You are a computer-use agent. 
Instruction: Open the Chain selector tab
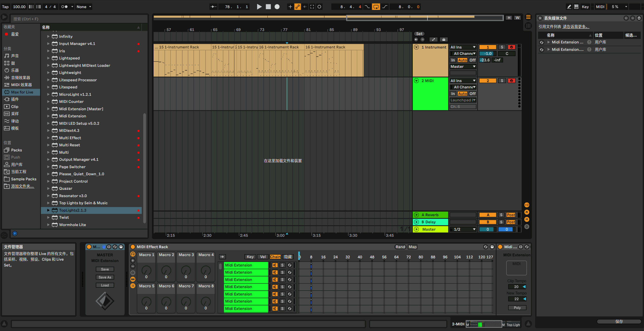[275, 257]
